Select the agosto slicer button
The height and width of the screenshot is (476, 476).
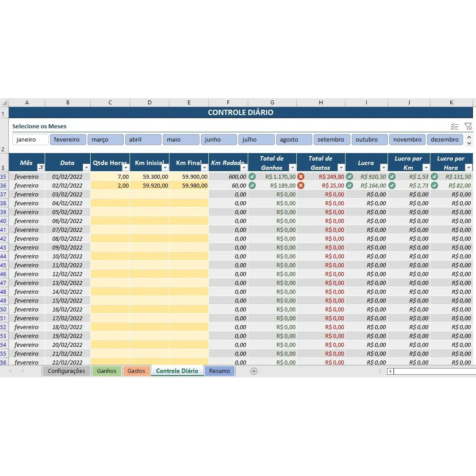click(294, 140)
